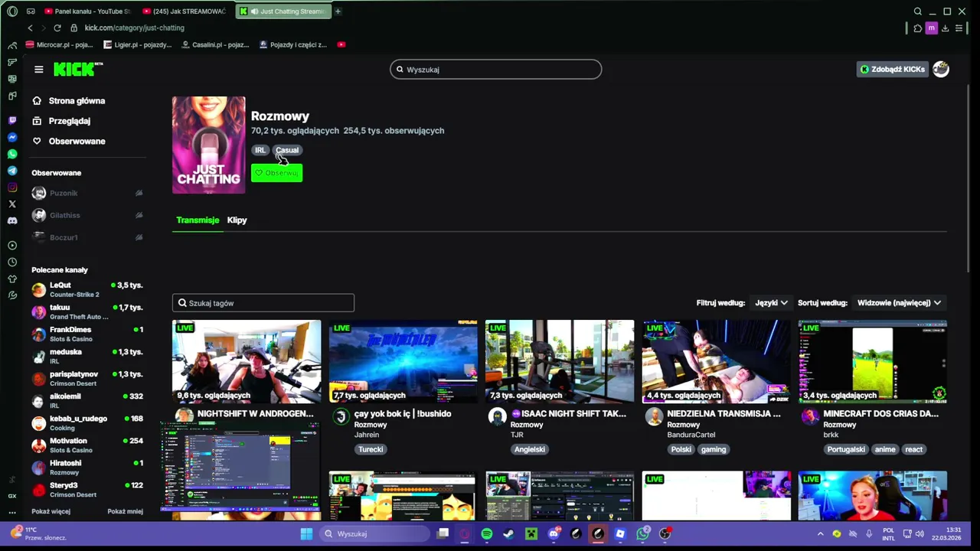Open the Microcar.pl bookmark
Screen dimensions: 980x551
pos(58,44)
